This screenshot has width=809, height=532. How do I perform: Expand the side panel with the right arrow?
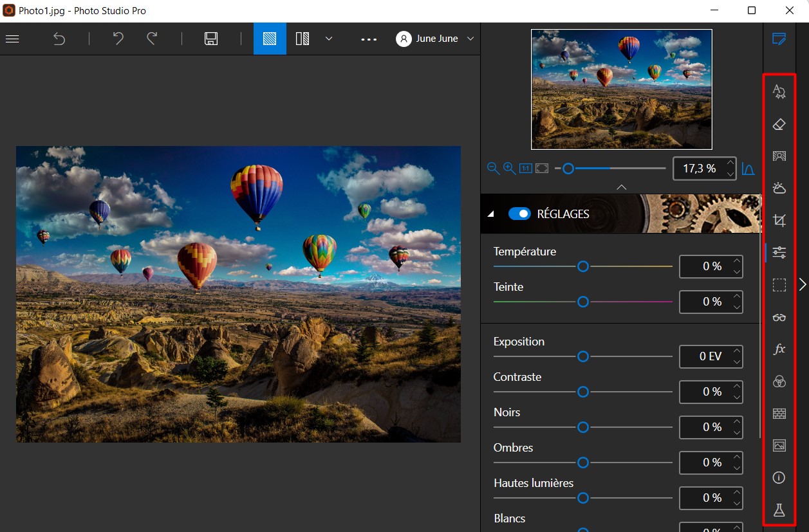coord(803,284)
